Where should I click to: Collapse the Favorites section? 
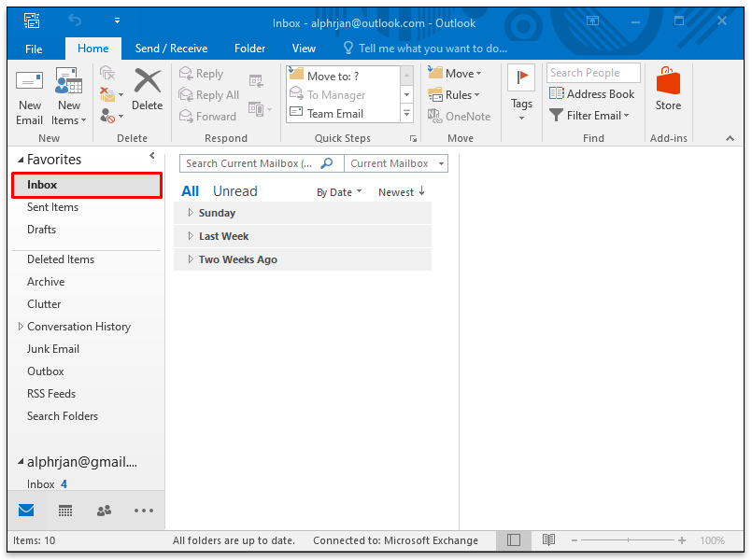tap(21, 160)
